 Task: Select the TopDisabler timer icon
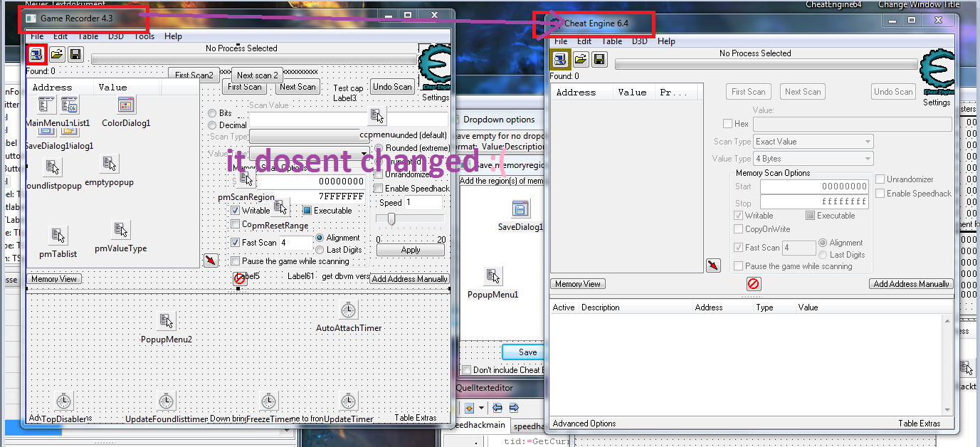click(x=64, y=401)
